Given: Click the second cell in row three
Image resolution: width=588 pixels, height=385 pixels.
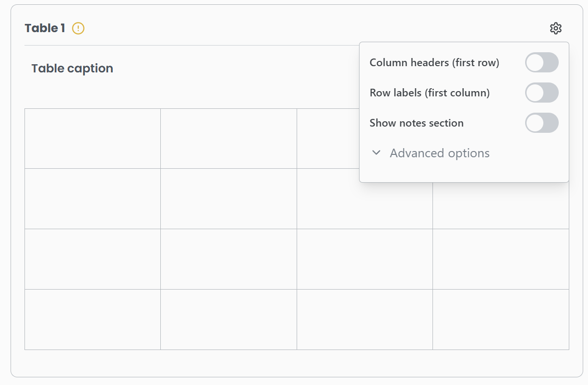Looking at the screenshot, I should pyautogui.click(x=228, y=259).
